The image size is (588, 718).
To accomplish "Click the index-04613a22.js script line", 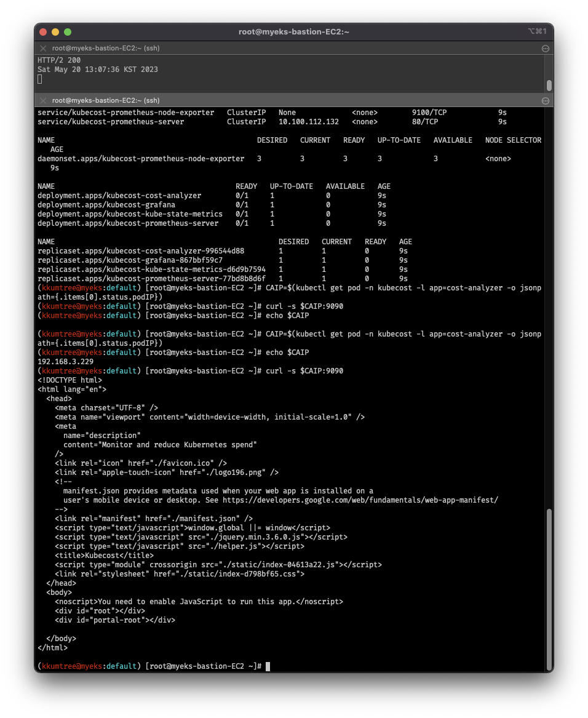I will pyautogui.click(x=218, y=565).
